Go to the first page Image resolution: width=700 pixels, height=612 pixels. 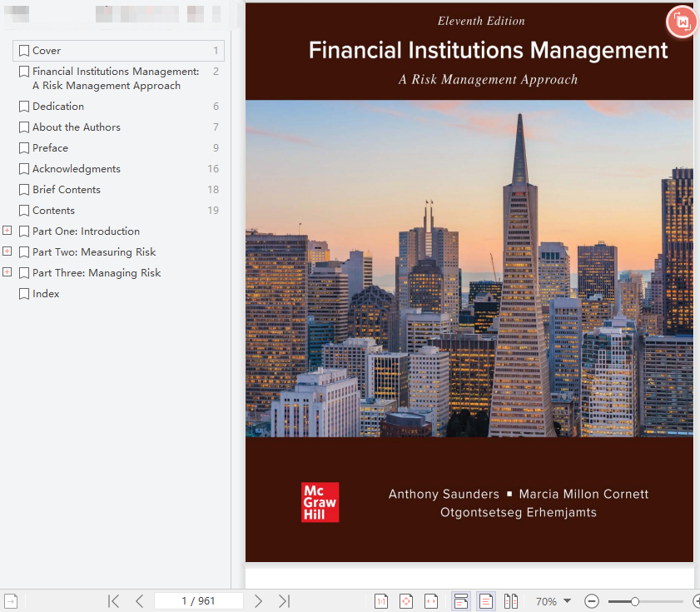click(114, 601)
